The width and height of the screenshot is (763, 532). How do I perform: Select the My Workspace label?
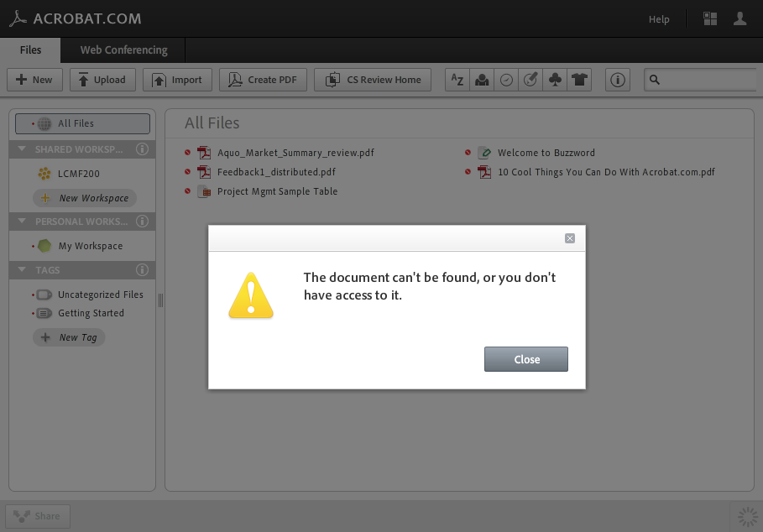(x=91, y=246)
